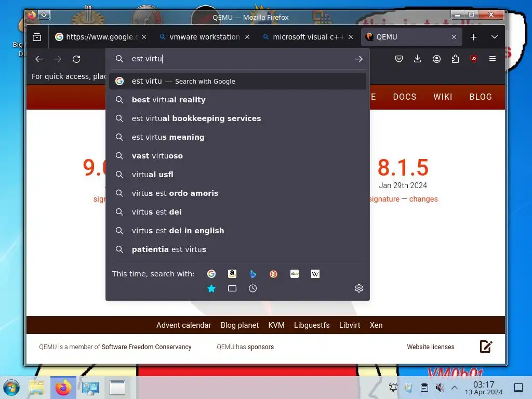Toggle muted volume tray icon
Image resolution: width=532 pixels, height=399 pixels.
440,388
